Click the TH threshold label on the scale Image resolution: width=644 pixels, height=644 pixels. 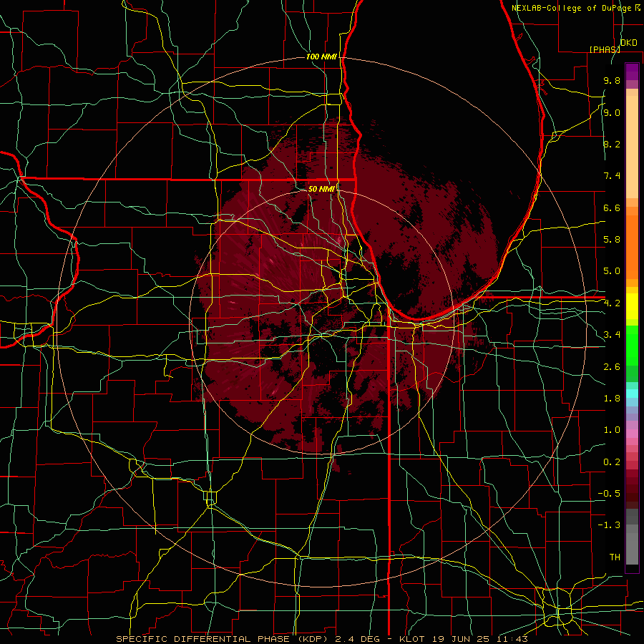[615, 557]
